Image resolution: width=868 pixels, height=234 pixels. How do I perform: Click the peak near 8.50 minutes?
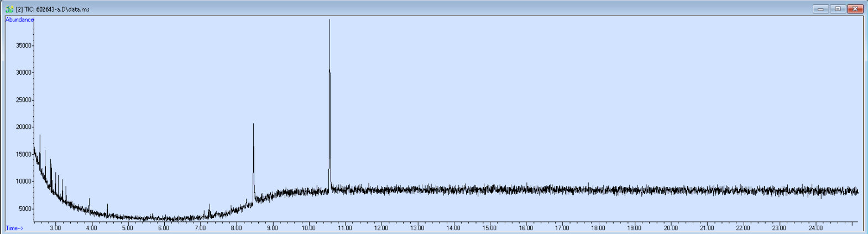coord(253,163)
